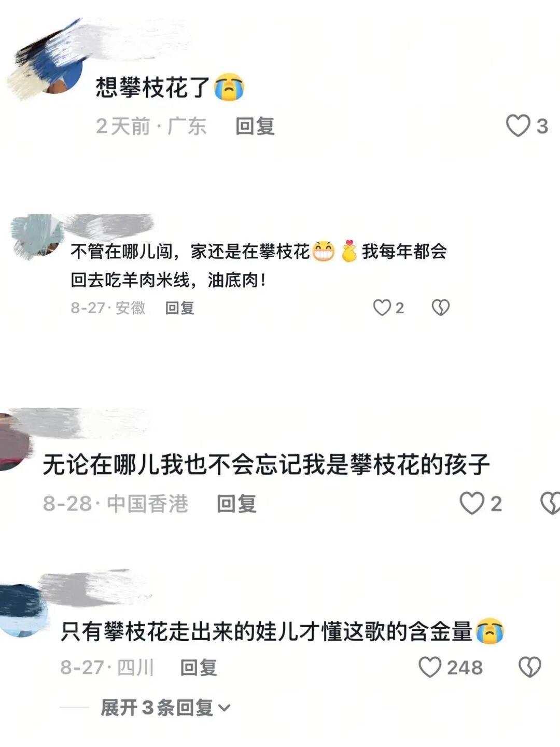Reply to the 8-27 四川 comment

198,668
